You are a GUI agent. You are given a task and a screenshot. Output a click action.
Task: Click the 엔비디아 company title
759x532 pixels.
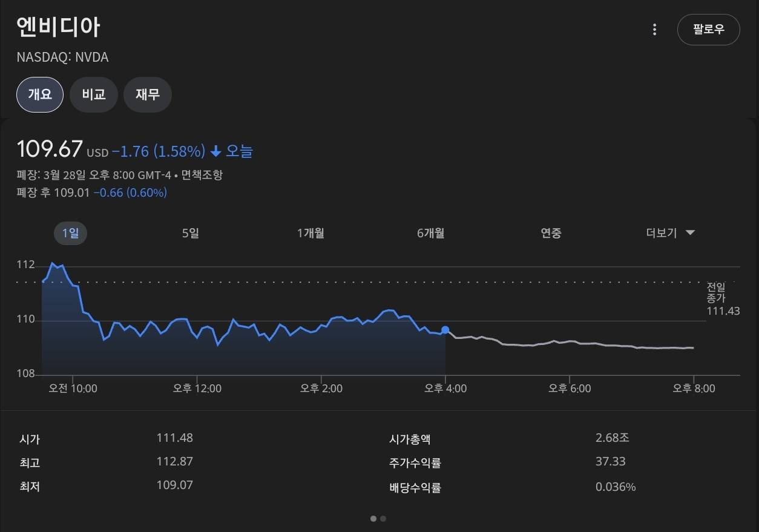(58, 27)
